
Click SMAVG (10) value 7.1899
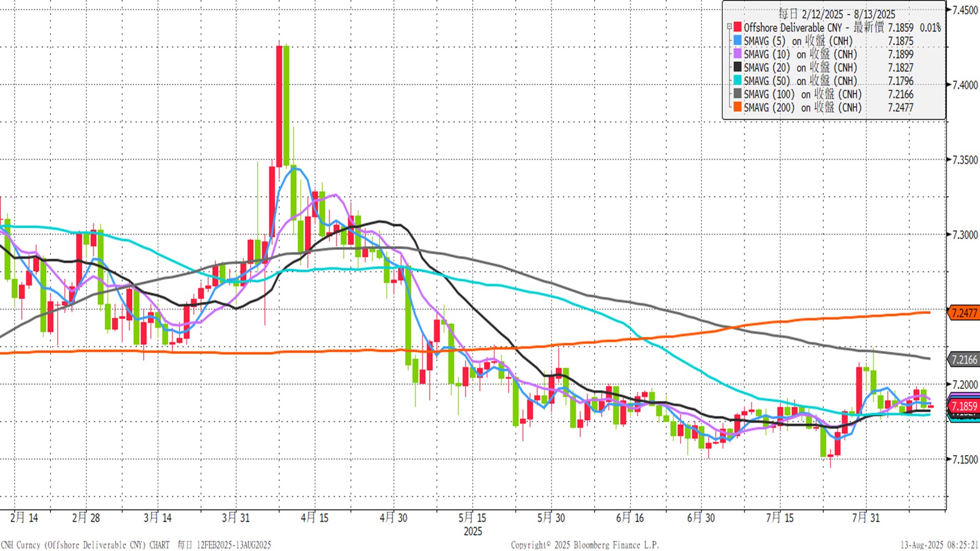901,54
